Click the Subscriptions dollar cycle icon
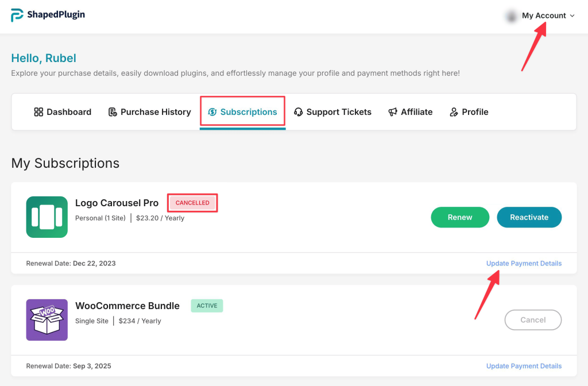 point(212,112)
